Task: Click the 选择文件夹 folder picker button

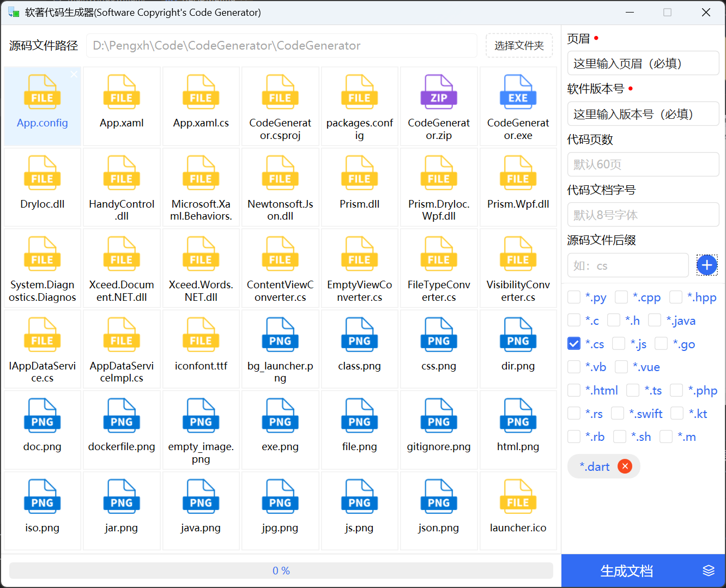Action: [x=519, y=45]
